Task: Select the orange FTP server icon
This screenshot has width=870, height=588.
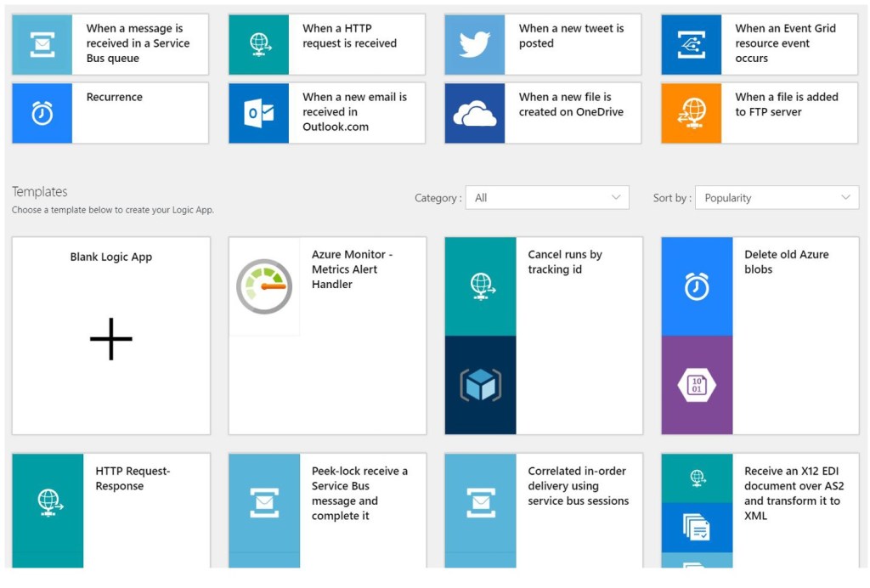Action: coord(692,113)
